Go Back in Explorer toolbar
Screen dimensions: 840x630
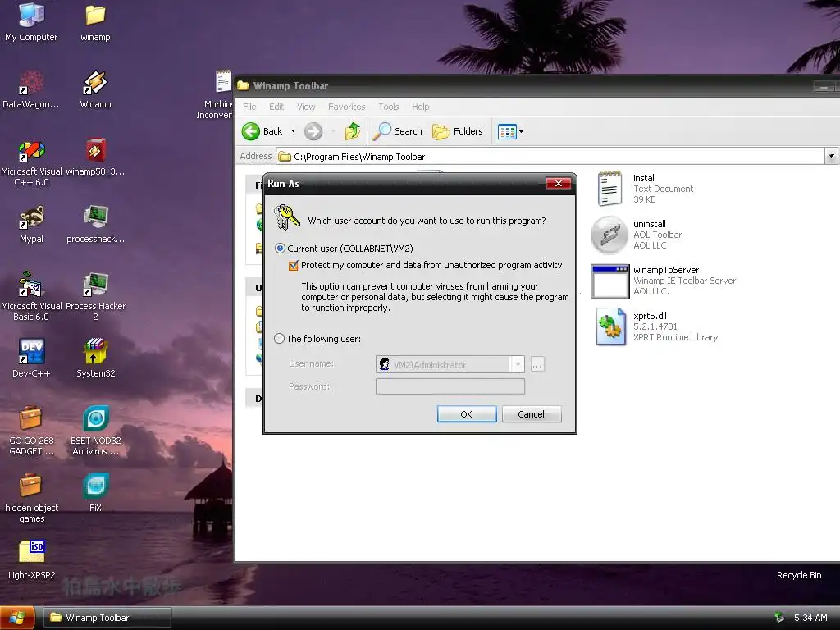coord(262,131)
